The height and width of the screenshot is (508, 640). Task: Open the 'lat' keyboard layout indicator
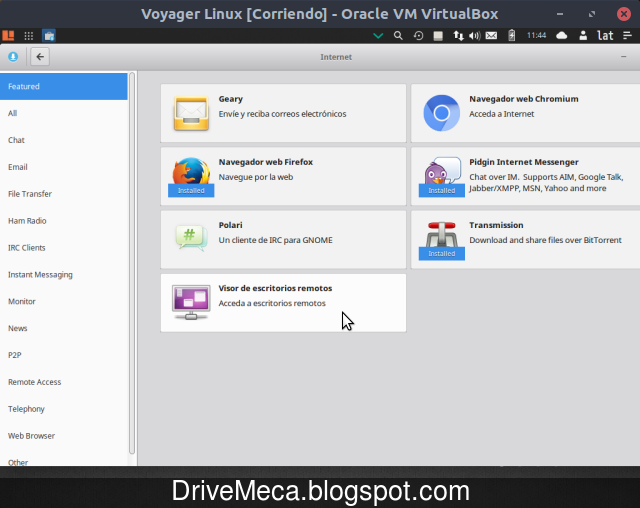point(605,36)
